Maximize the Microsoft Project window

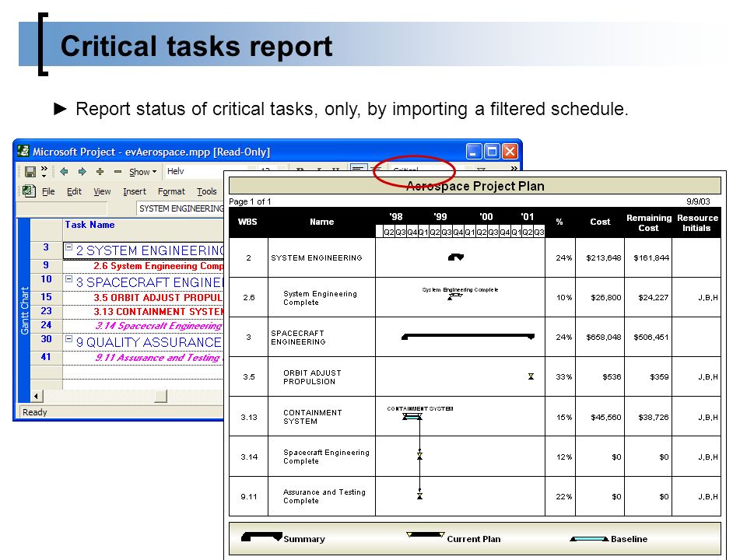pyautogui.click(x=492, y=152)
